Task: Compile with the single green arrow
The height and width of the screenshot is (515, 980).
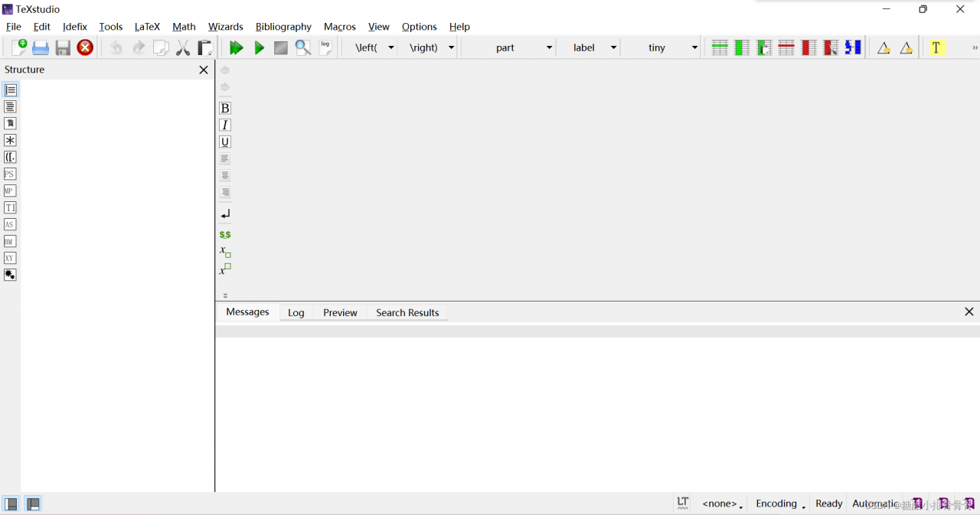Action: click(x=259, y=47)
